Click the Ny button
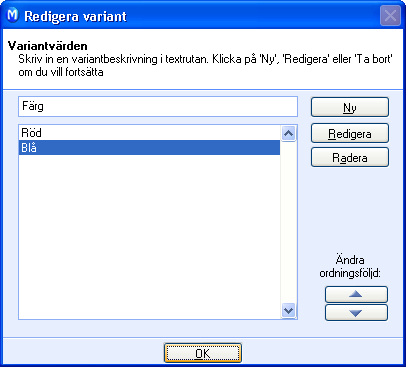406x367 pixels. (x=350, y=107)
